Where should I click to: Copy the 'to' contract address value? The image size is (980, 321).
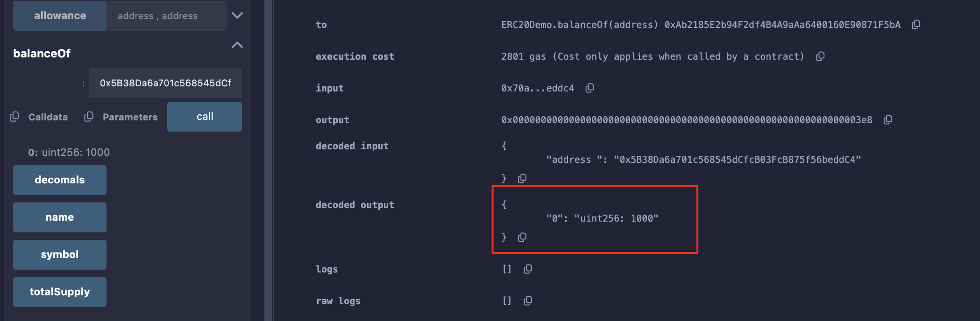916,25
